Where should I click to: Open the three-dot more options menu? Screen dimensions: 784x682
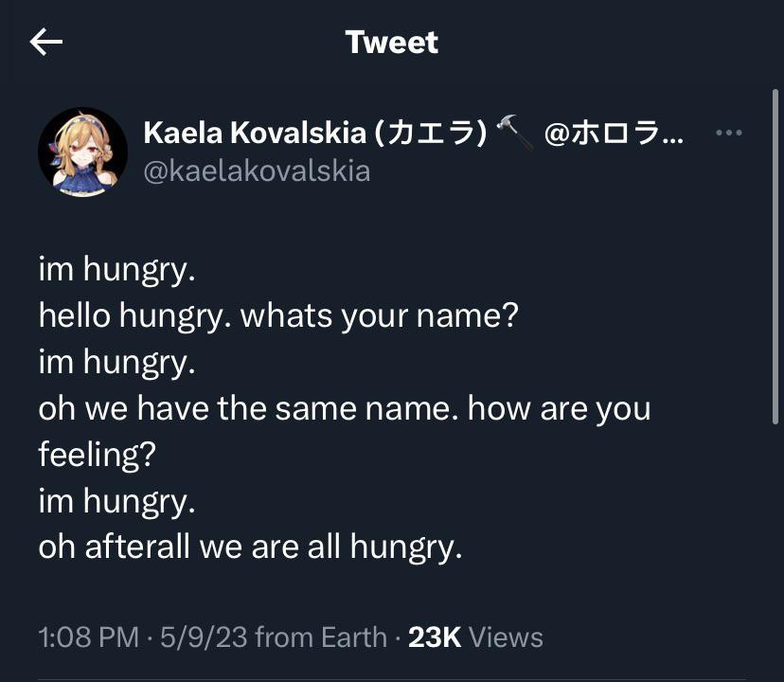[x=728, y=134]
